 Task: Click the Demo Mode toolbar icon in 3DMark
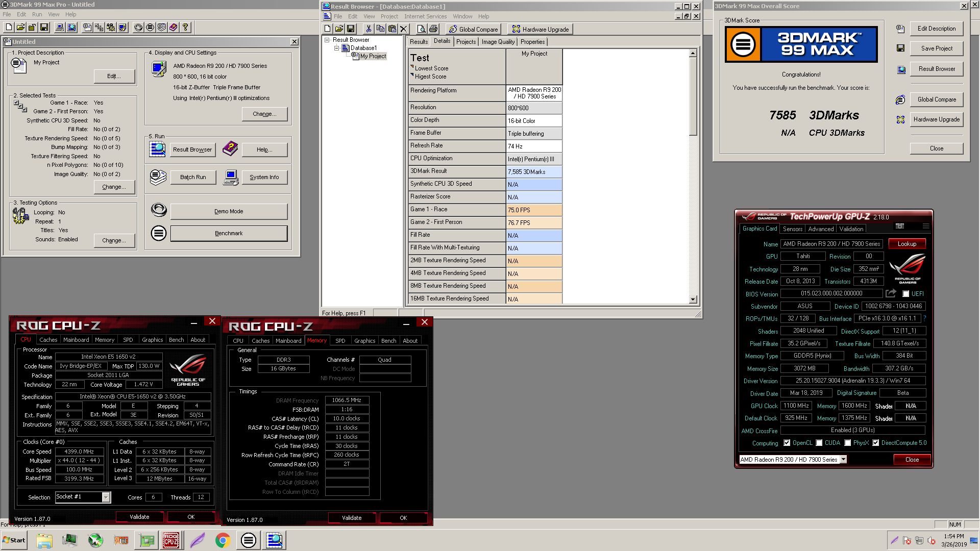[138, 28]
